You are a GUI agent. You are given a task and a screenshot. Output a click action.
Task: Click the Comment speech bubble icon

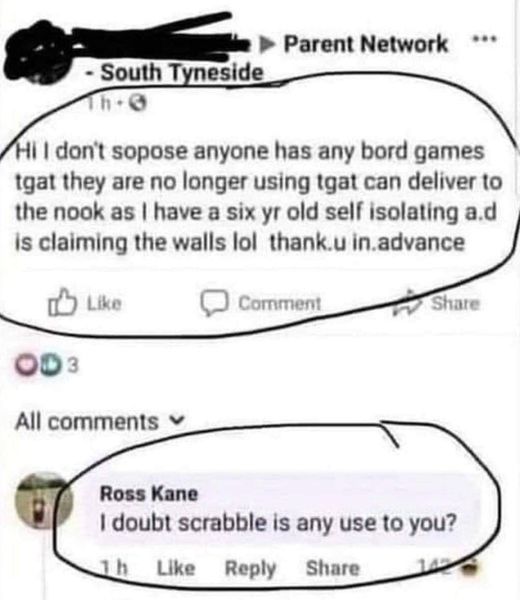coord(215,303)
